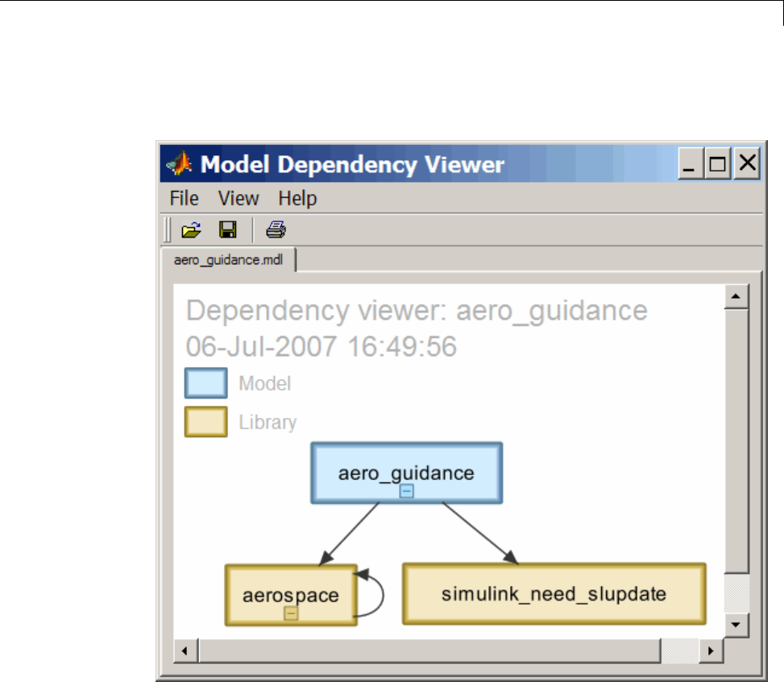Click the tan Library legend swatch
The height and width of the screenshot is (682, 784).
click(x=206, y=422)
